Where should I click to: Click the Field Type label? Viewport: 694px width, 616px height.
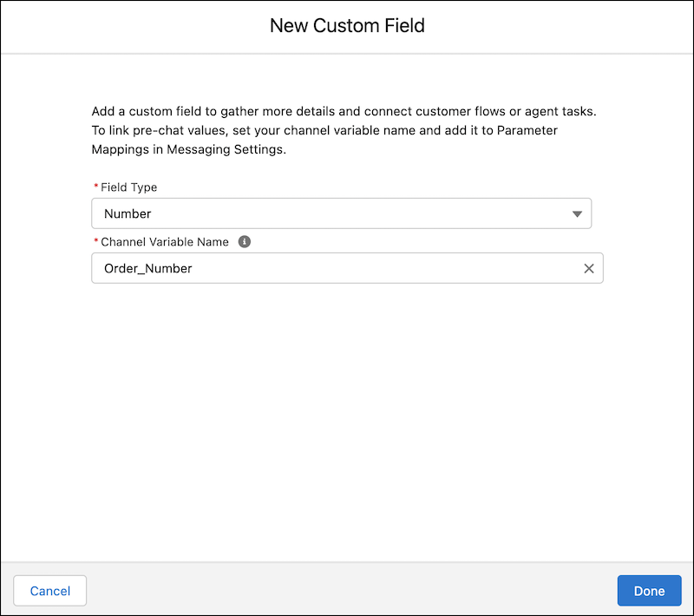(x=127, y=187)
